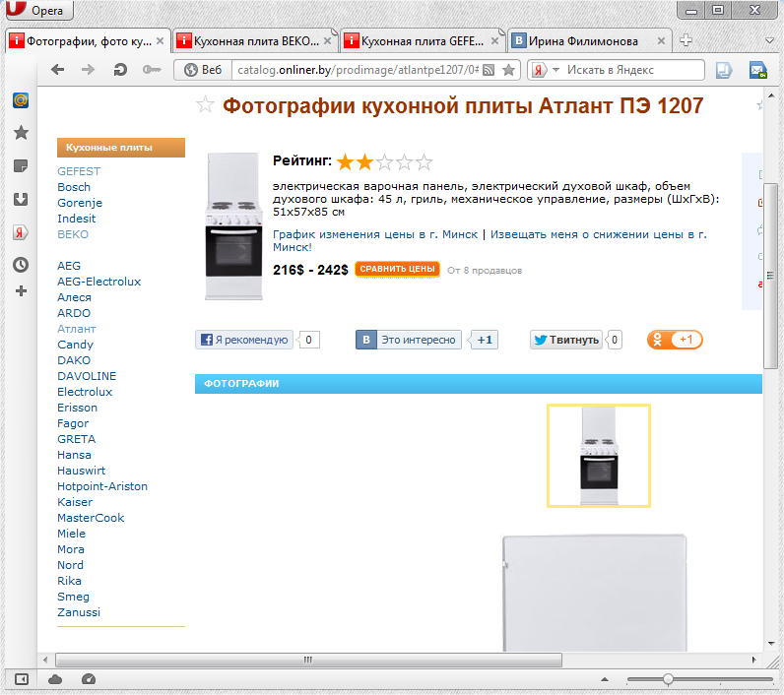
Task: Open the Zanussi brand link
Action: pos(79,612)
